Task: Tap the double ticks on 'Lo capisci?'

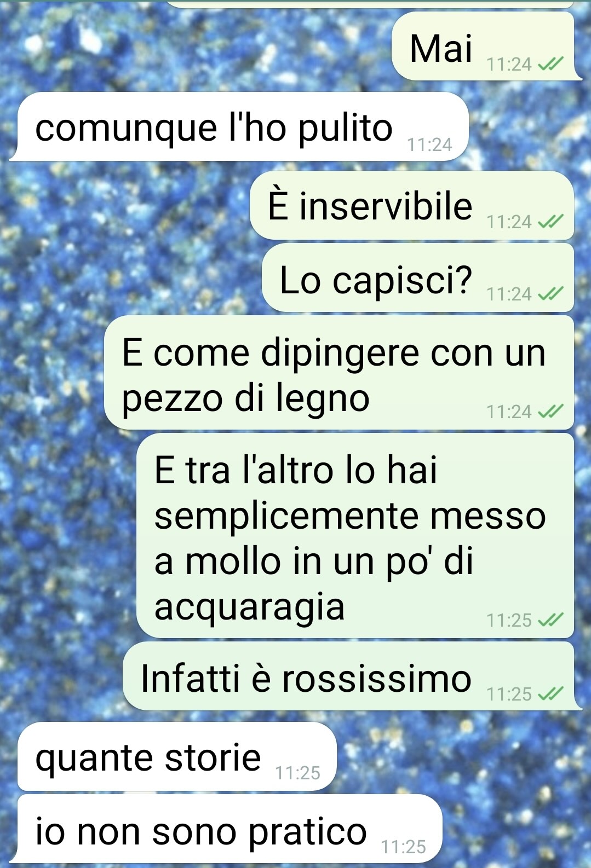Action: [550, 294]
